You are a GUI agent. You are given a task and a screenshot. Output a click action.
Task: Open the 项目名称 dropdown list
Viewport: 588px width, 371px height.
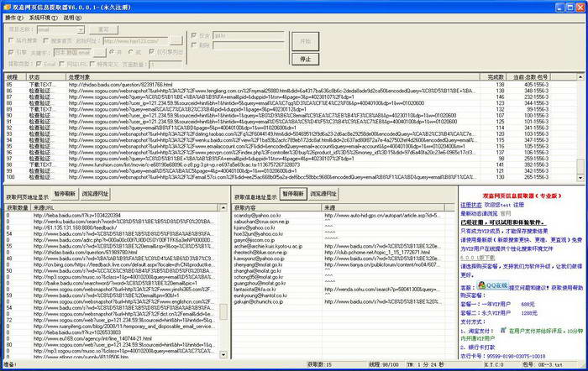click(81, 29)
